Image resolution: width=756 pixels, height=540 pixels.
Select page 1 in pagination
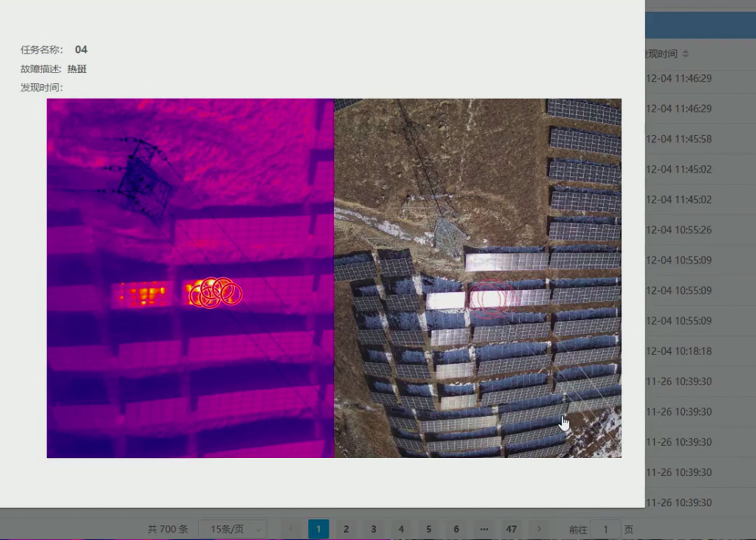pos(318,529)
